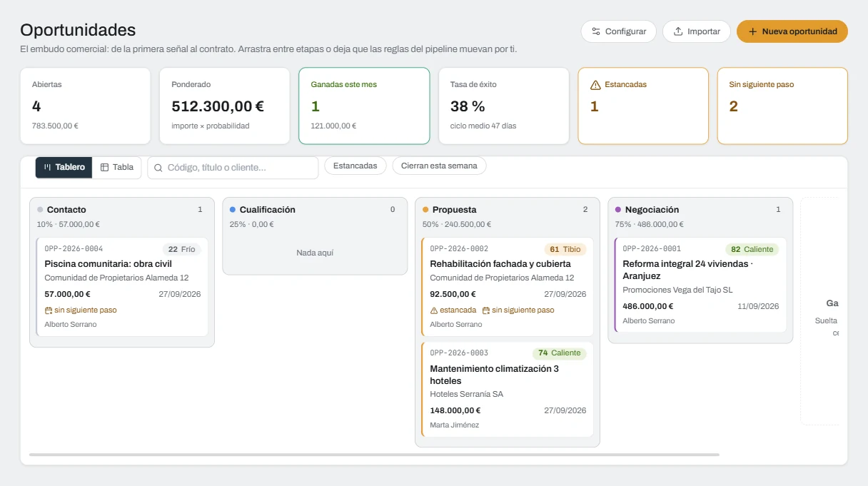Open the Abiertas summary card

click(x=86, y=106)
